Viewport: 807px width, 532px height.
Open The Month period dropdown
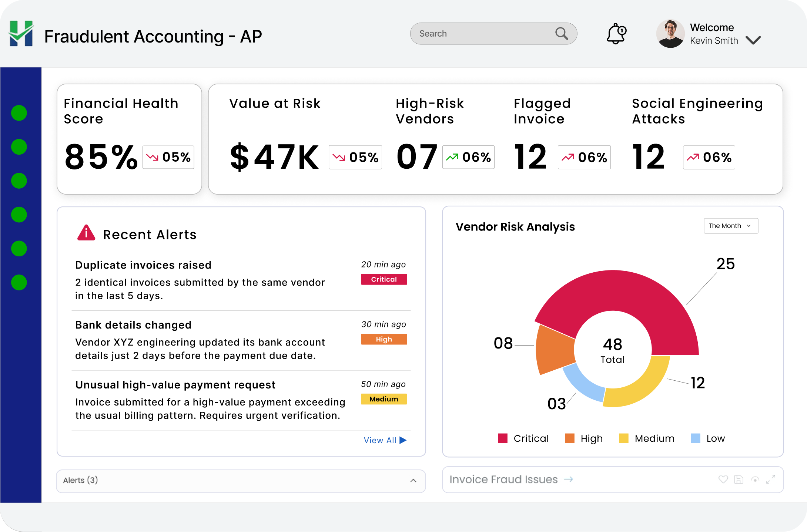point(730,226)
